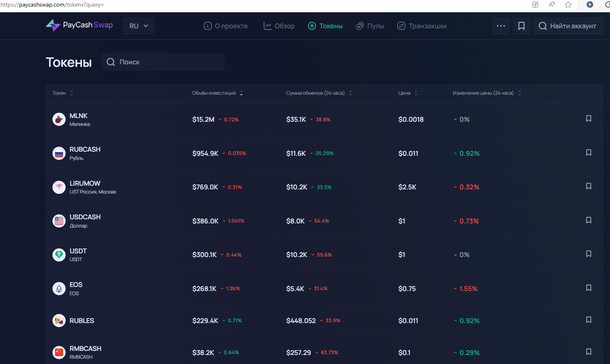This screenshot has width=610, height=364.
Task: Click the browser address bar URL
Action: pyautogui.click(x=52, y=5)
